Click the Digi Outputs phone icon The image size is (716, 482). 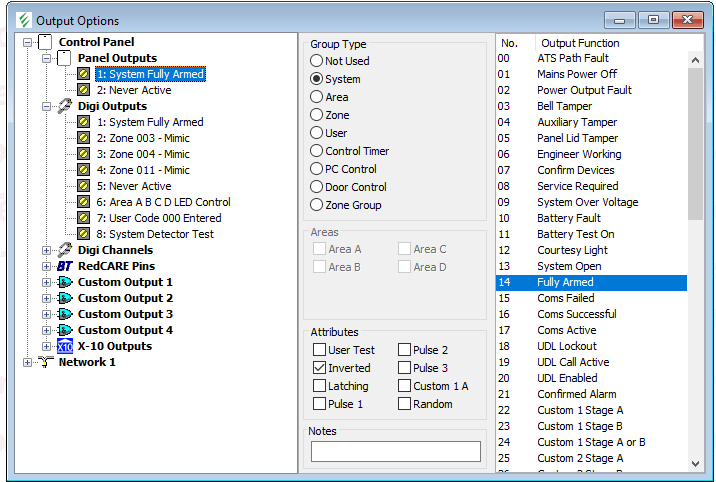[x=65, y=106]
